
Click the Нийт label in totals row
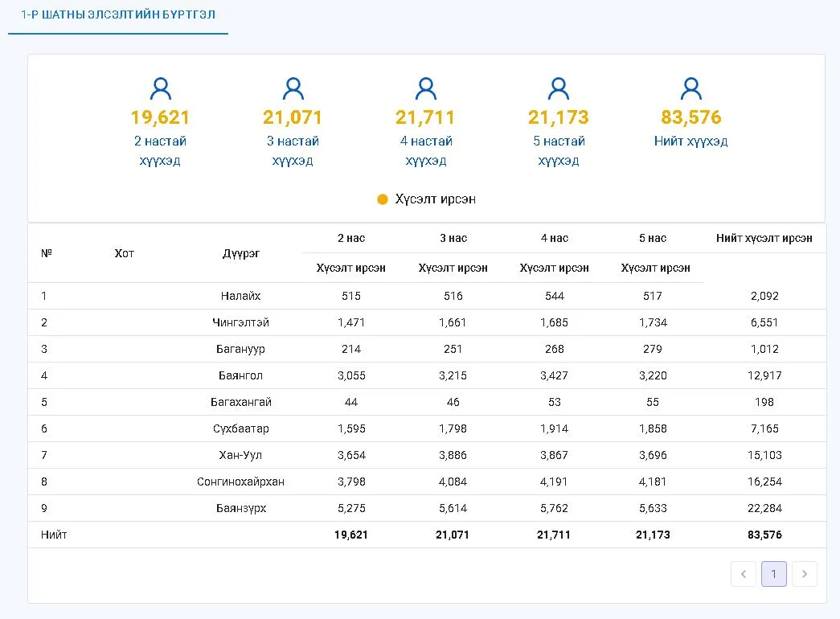[54, 535]
